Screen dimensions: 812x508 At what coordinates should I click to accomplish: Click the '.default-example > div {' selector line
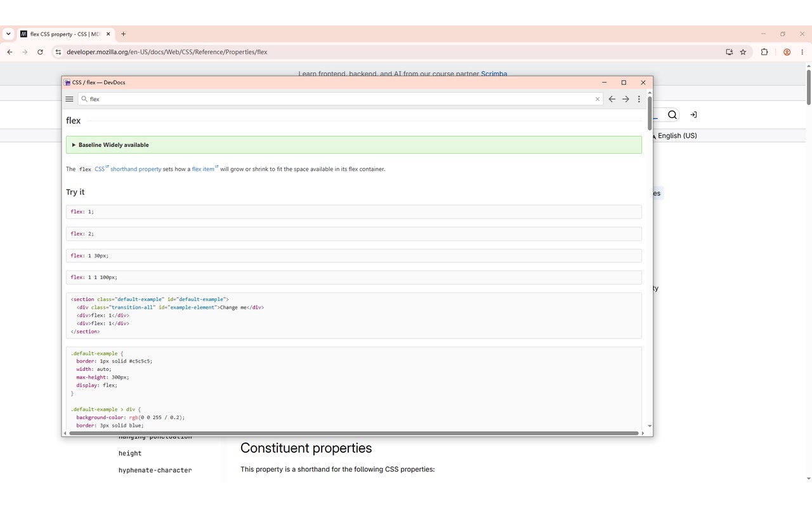click(106, 410)
